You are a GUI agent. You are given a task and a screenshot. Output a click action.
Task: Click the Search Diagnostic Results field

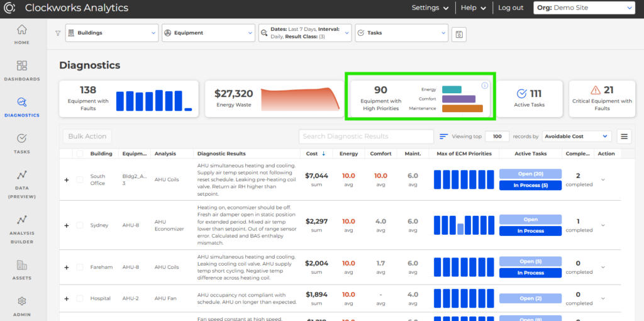pyautogui.click(x=366, y=136)
